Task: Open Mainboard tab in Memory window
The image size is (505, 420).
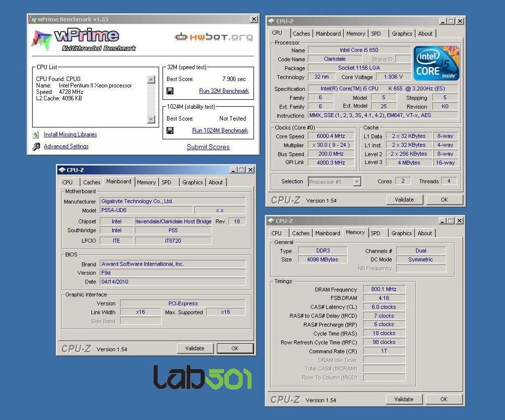Action: 328,234
